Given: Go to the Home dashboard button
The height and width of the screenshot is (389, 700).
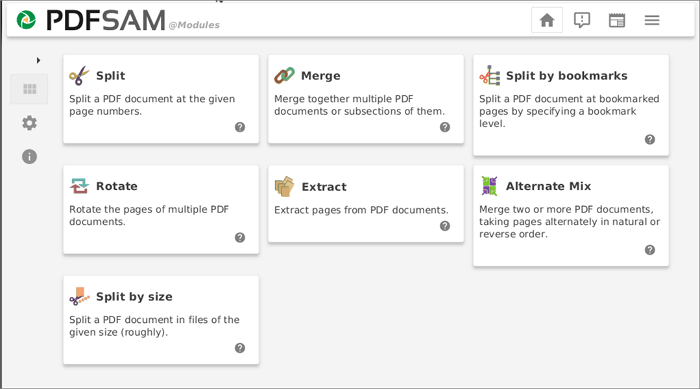Looking at the screenshot, I should pos(547,20).
